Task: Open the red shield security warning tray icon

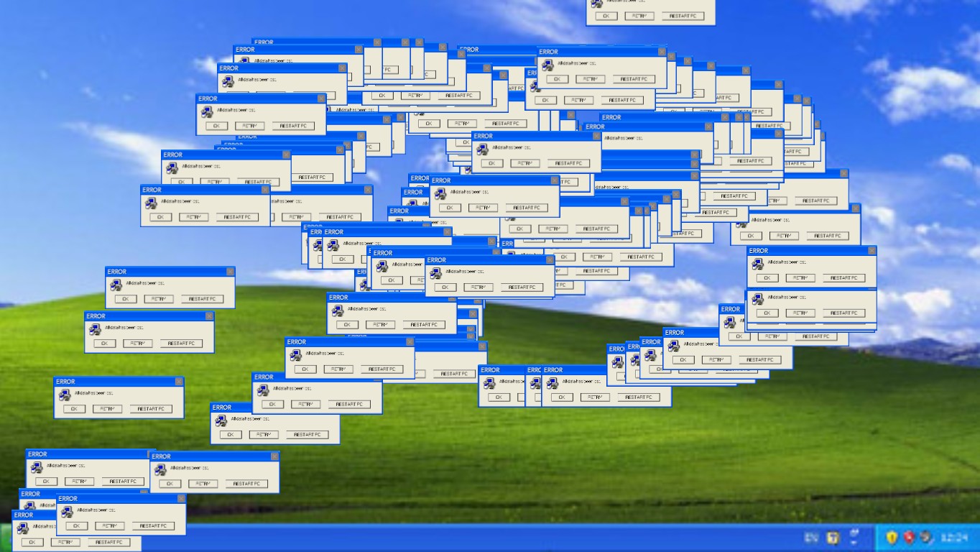Action: pyautogui.click(x=909, y=537)
